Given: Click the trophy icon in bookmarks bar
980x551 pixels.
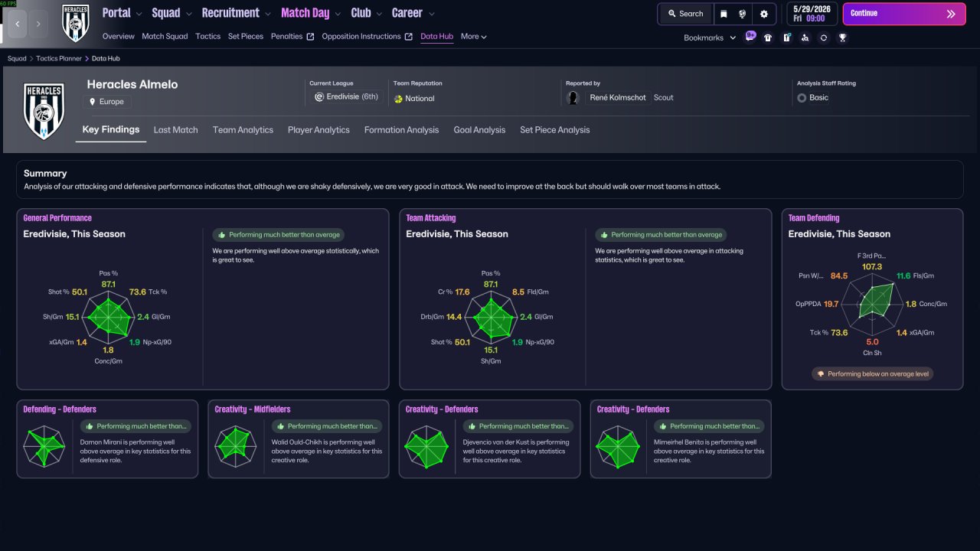Looking at the screenshot, I should click(x=842, y=37).
